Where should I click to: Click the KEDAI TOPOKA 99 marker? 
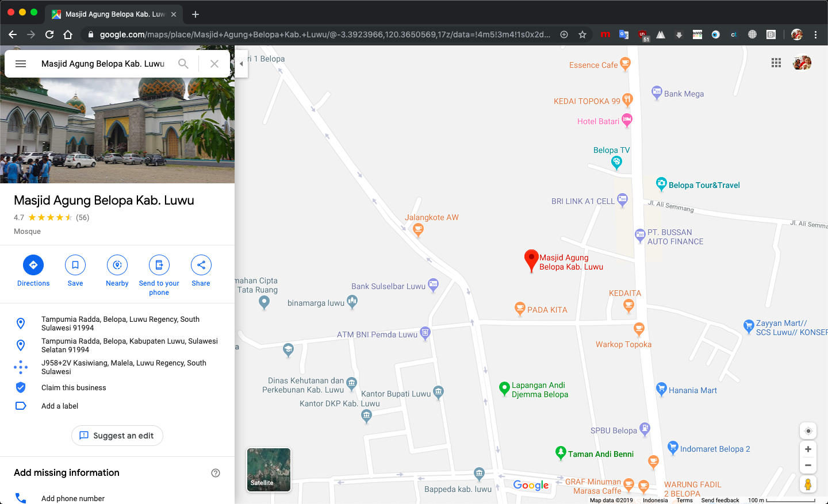(627, 100)
